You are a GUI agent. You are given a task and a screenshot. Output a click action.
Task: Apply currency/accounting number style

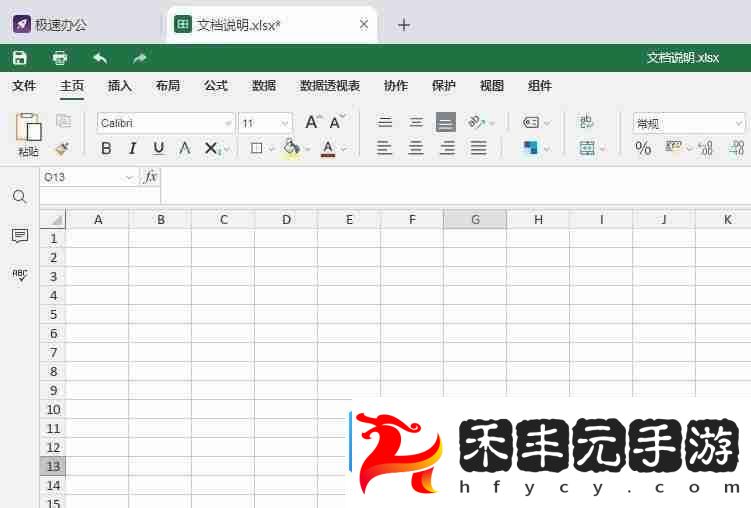click(x=673, y=147)
